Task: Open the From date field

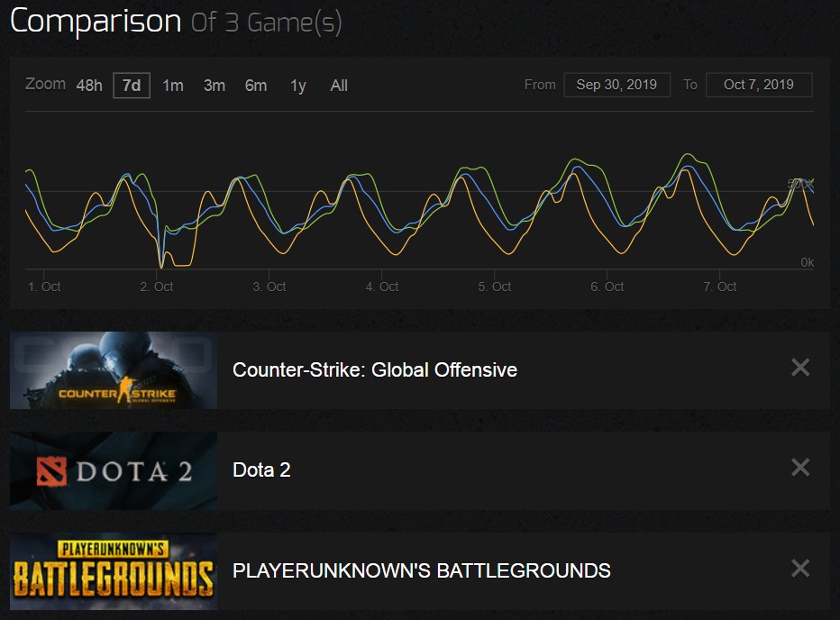Action: pyautogui.click(x=616, y=85)
